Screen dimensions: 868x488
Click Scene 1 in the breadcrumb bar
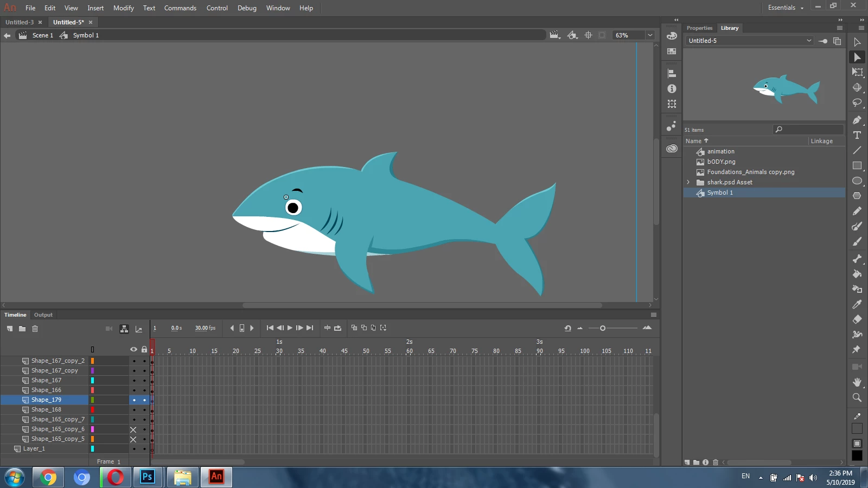(42, 35)
